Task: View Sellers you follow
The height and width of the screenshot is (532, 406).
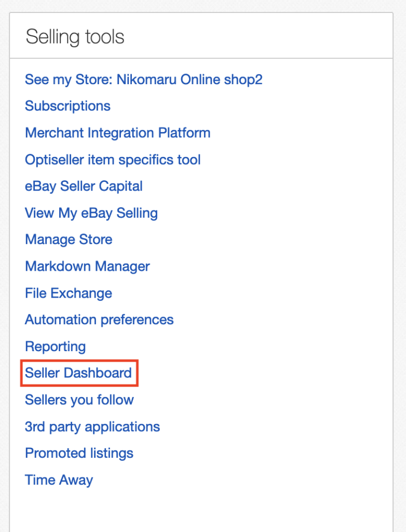Action: pyautogui.click(x=79, y=400)
